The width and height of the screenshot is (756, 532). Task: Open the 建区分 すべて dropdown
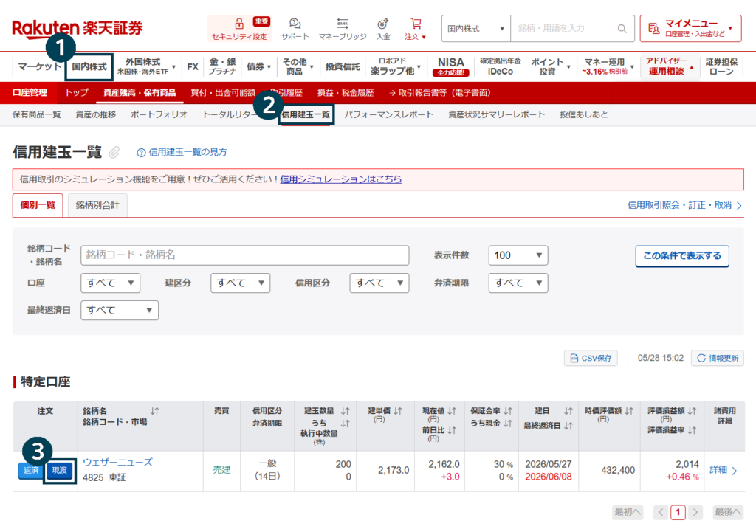(x=240, y=283)
